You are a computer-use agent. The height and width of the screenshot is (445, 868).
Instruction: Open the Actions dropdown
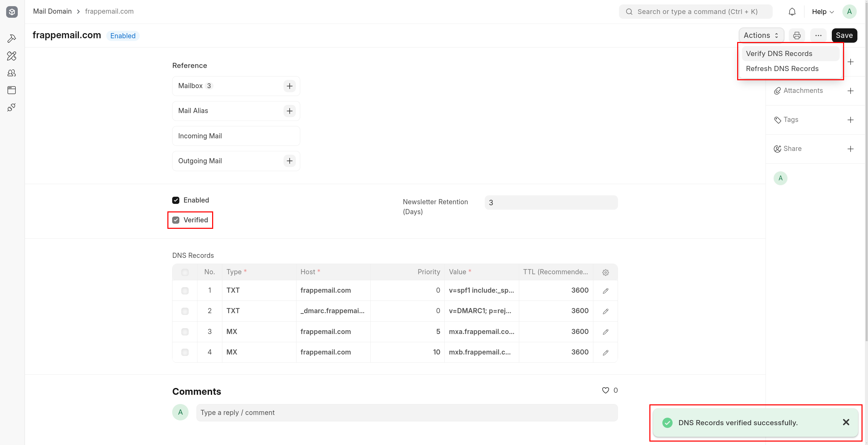coord(761,36)
